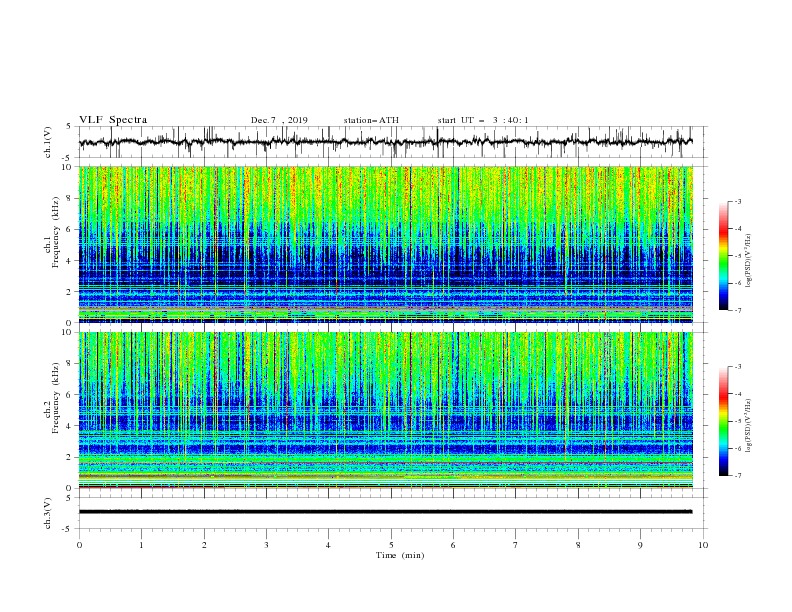Click the ch.3 flat voltage trace

tap(386, 512)
